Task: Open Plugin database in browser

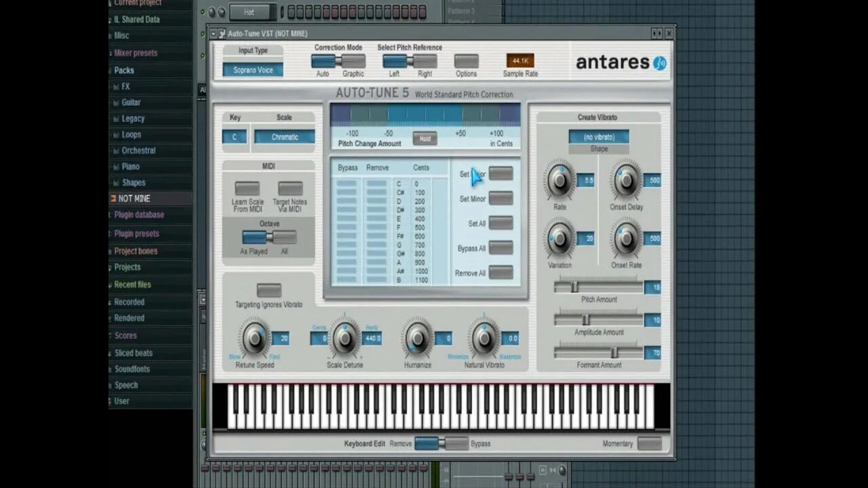Action: [138, 215]
